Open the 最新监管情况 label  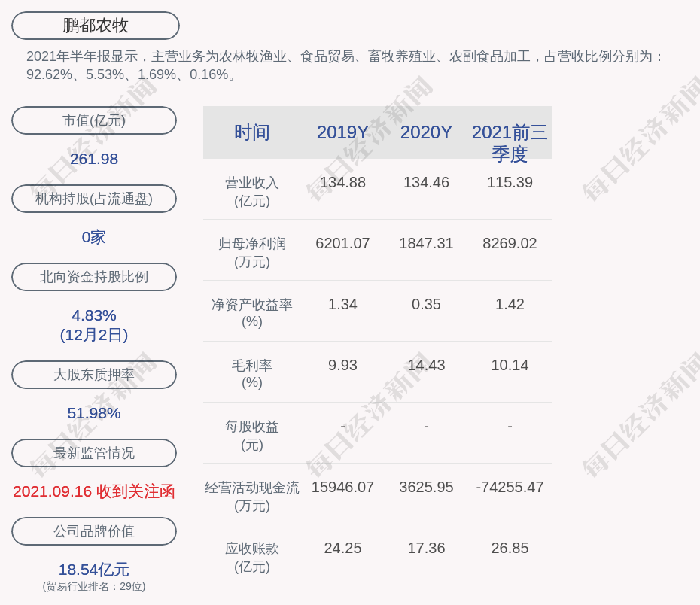(x=94, y=453)
